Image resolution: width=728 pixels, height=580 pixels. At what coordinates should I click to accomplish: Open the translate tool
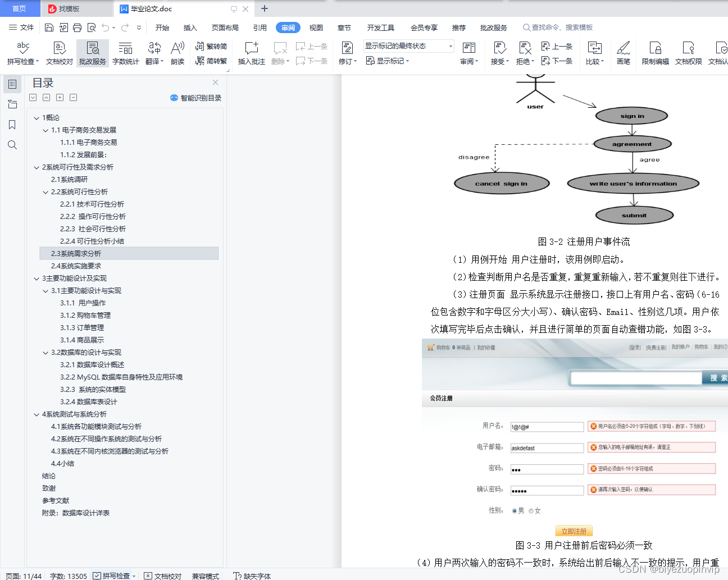(154, 53)
